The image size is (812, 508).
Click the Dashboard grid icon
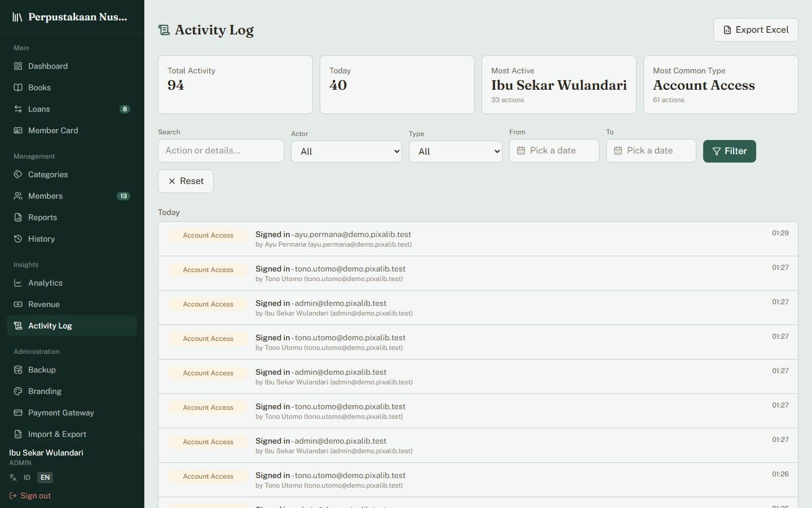[x=18, y=66]
